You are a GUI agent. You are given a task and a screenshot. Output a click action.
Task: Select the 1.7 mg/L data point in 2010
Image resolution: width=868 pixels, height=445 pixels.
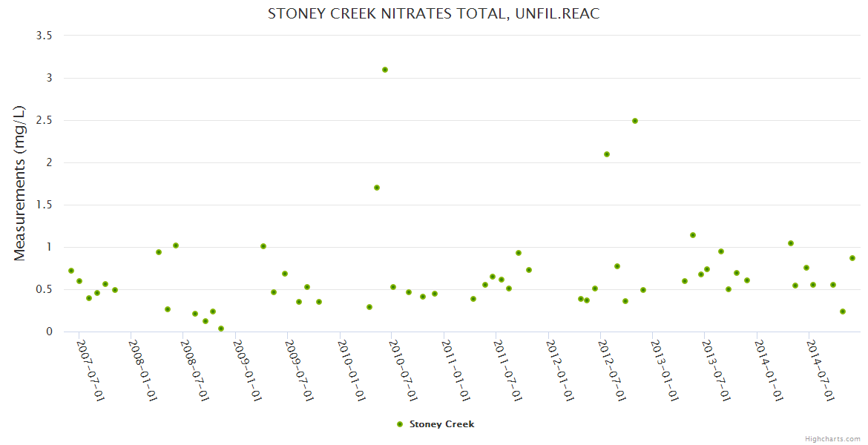[x=377, y=188]
